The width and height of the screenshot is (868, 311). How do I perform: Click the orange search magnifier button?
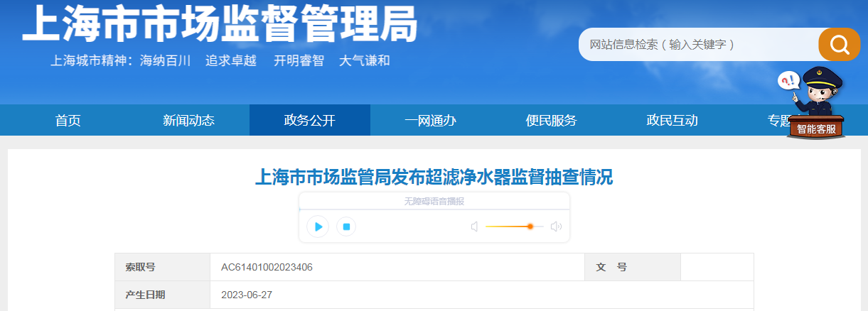[839, 45]
